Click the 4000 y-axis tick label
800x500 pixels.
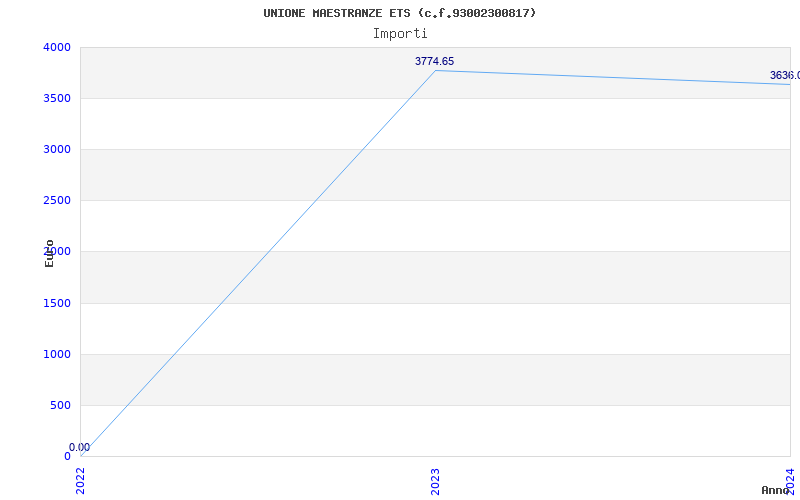point(57,47)
